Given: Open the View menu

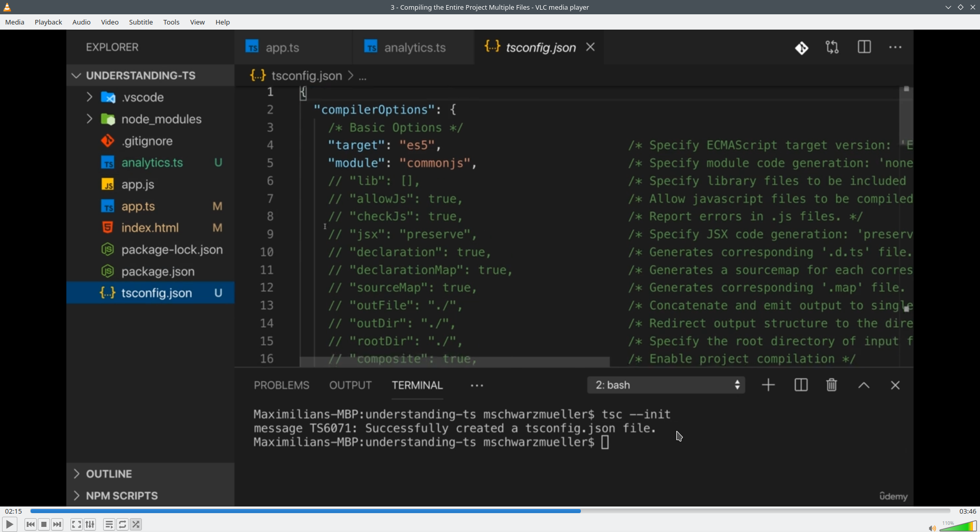Looking at the screenshot, I should tap(198, 22).
